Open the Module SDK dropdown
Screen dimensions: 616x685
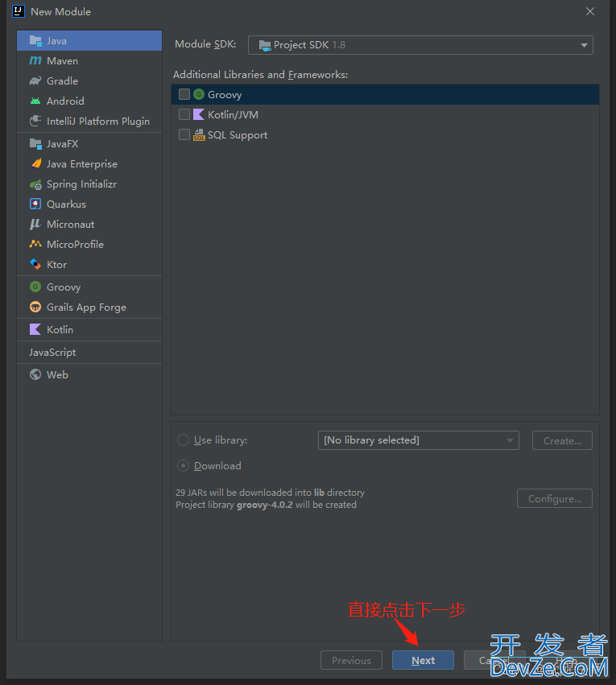pyautogui.click(x=420, y=45)
